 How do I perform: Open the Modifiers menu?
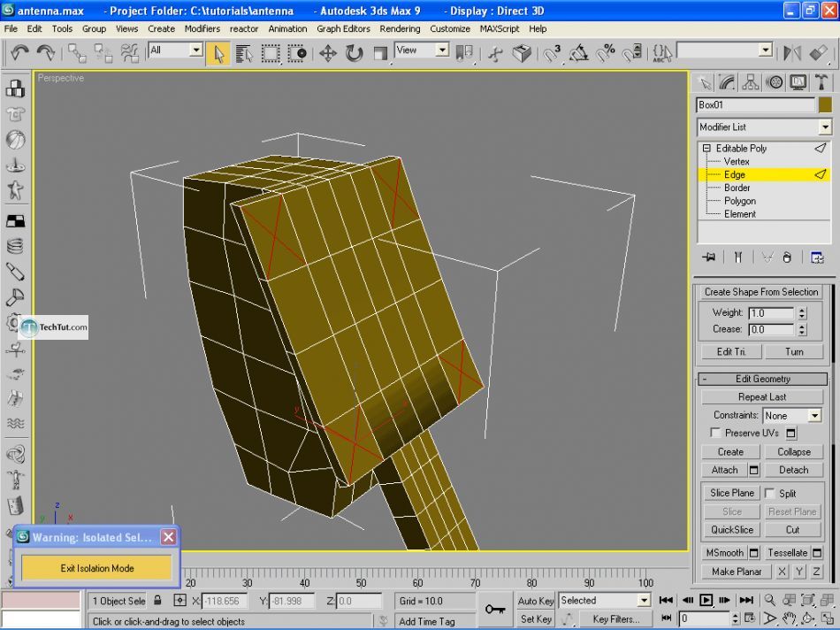[202, 28]
